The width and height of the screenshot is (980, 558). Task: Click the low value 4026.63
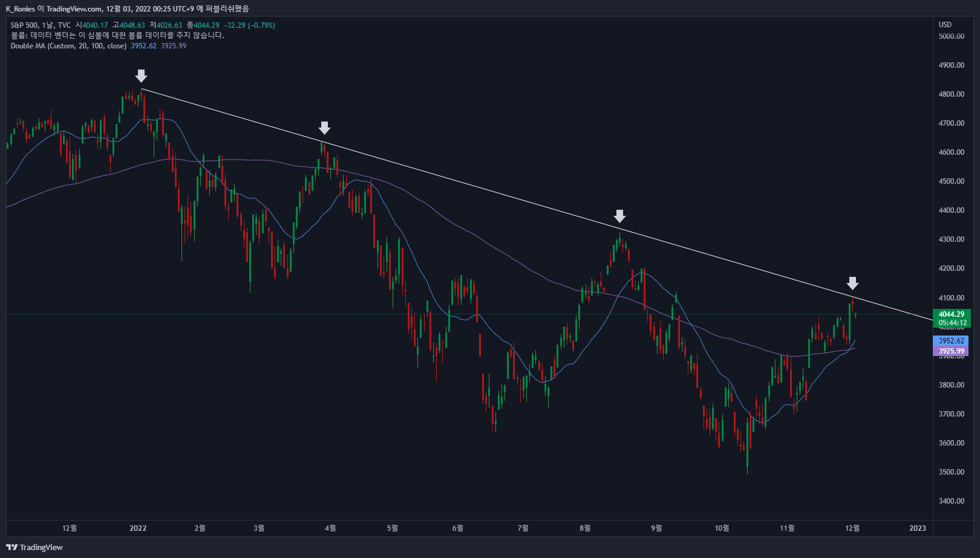click(169, 25)
